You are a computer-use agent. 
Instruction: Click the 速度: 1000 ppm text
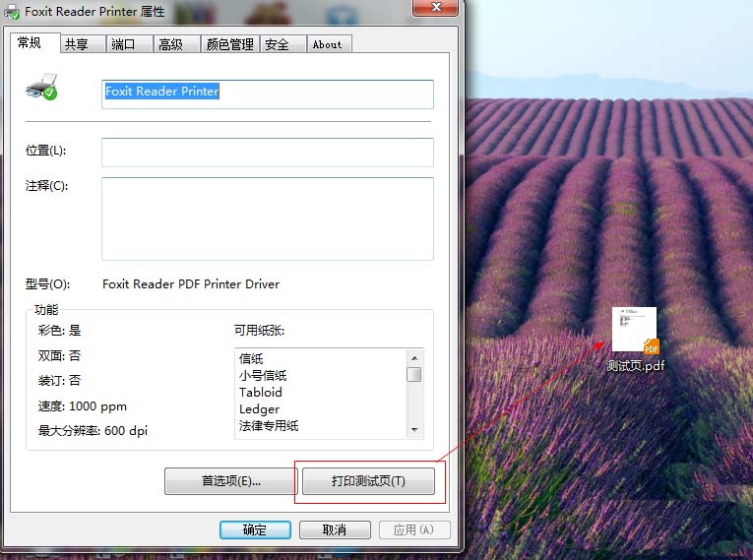pos(82,406)
